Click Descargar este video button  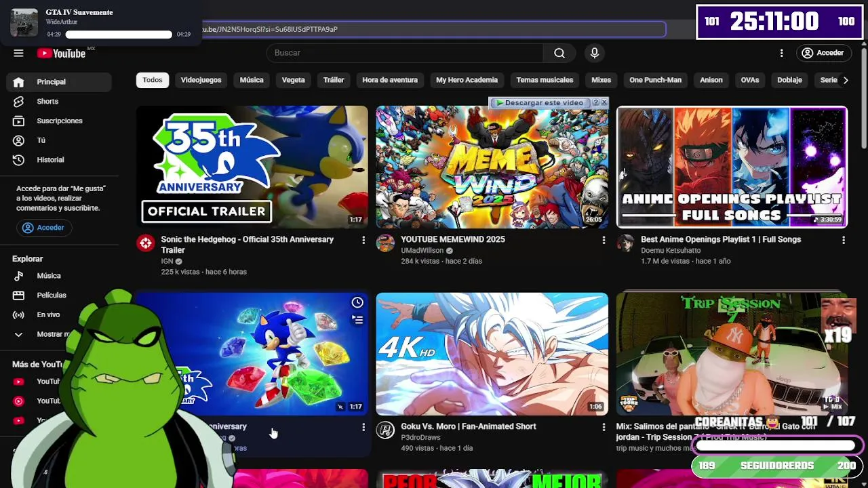539,102
